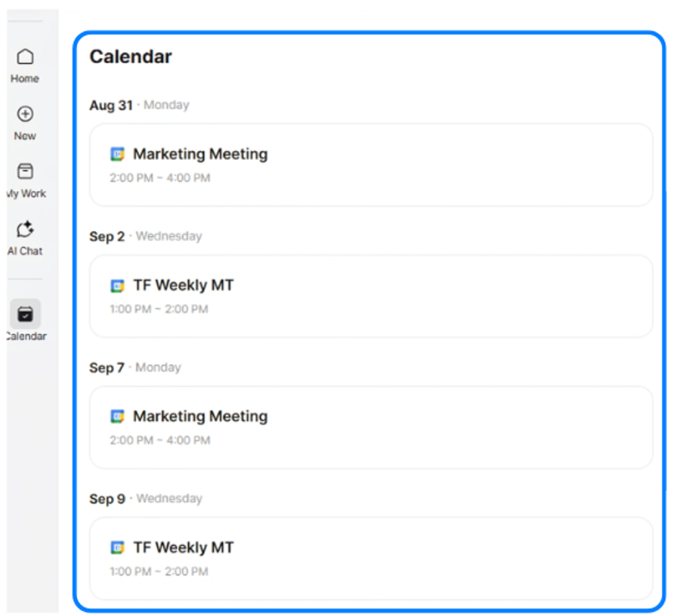Click Google Calendar icon on Sep 7 meeting
The image size is (684, 616).
tap(117, 416)
